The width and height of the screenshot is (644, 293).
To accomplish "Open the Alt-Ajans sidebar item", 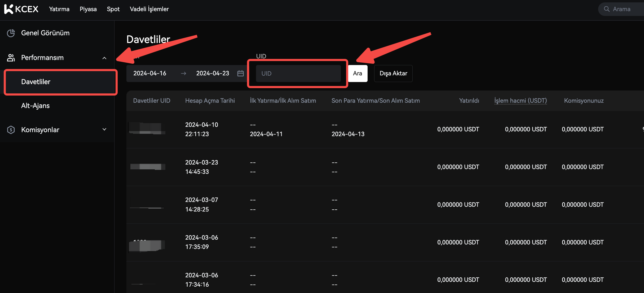I will [x=35, y=106].
